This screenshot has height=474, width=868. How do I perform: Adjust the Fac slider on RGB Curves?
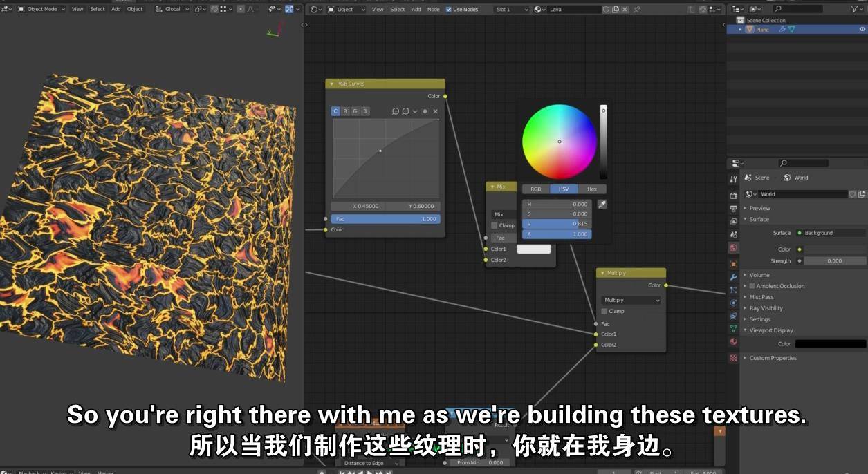[385, 219]
